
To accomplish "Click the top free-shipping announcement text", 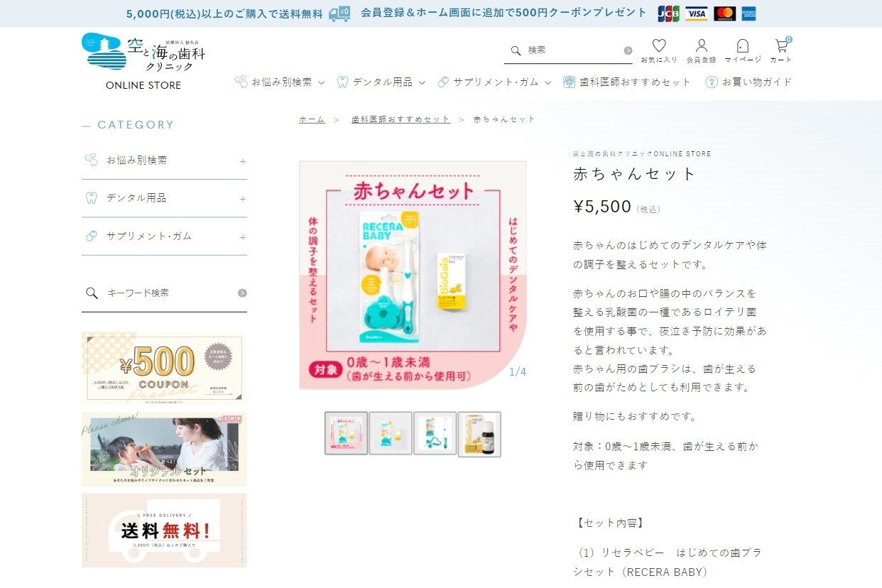I will (224, 13).
